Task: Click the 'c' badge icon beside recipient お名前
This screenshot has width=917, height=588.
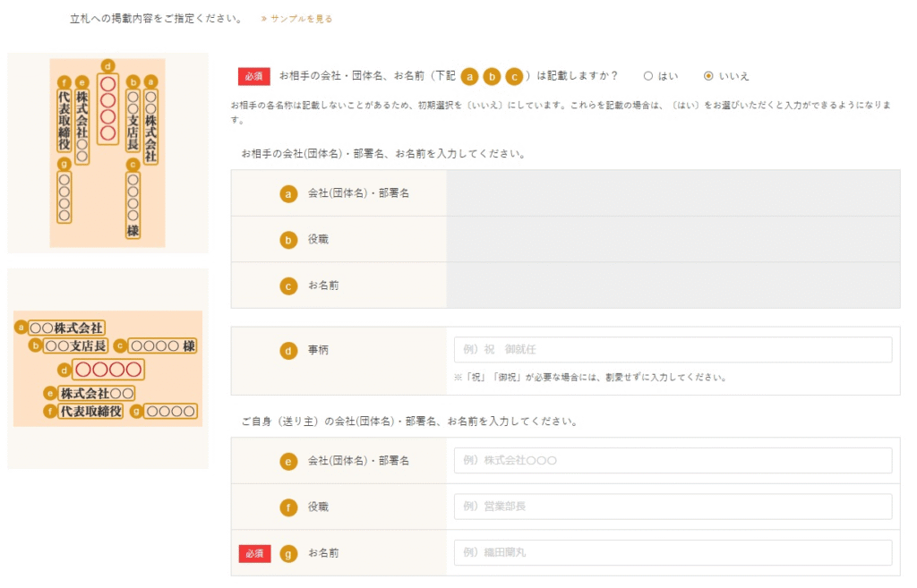Action: 288,286
